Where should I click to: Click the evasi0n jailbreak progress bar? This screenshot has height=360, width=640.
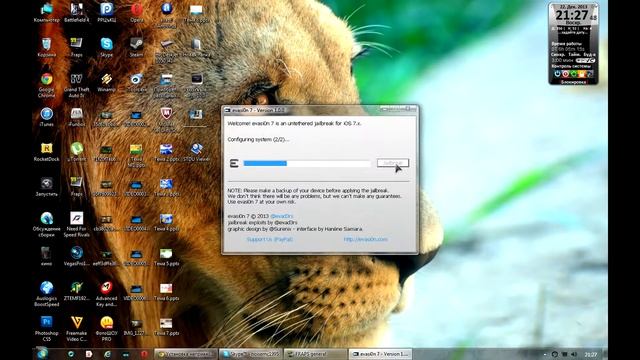tap(307, 163)
